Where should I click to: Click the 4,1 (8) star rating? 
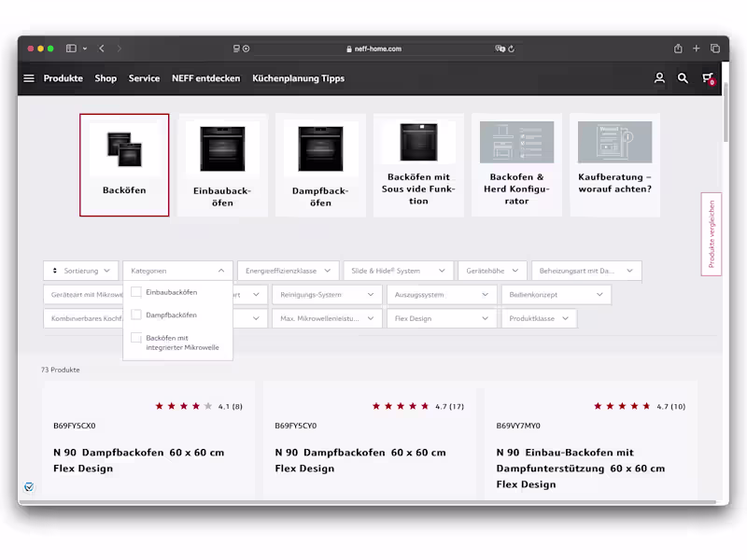[x=199, y=406]
